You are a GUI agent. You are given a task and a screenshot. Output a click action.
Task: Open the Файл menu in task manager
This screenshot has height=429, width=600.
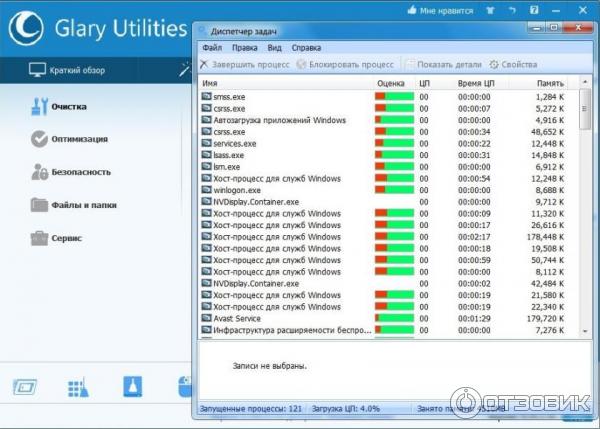point(211,47)
